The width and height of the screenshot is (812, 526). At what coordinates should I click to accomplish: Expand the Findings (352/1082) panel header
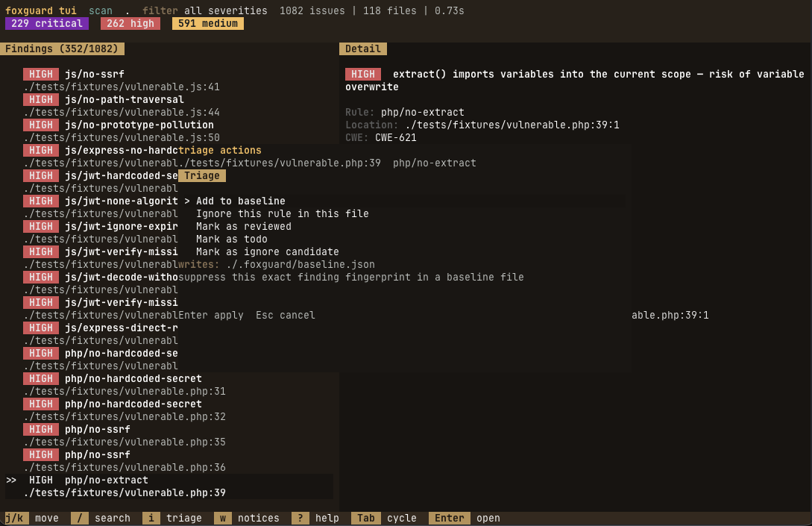pos(62,48)
